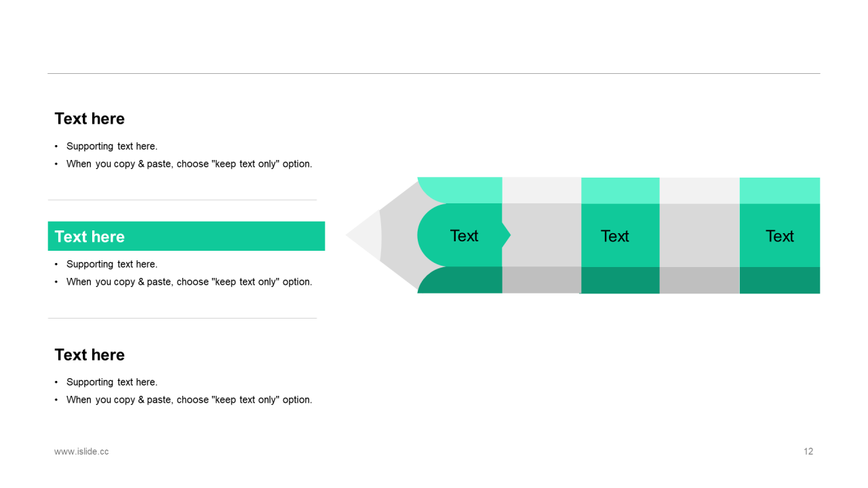This screenshot has width=868, height=488.
Task: Click the light mint top-right pencil stripe
Action: coord(780,190)
